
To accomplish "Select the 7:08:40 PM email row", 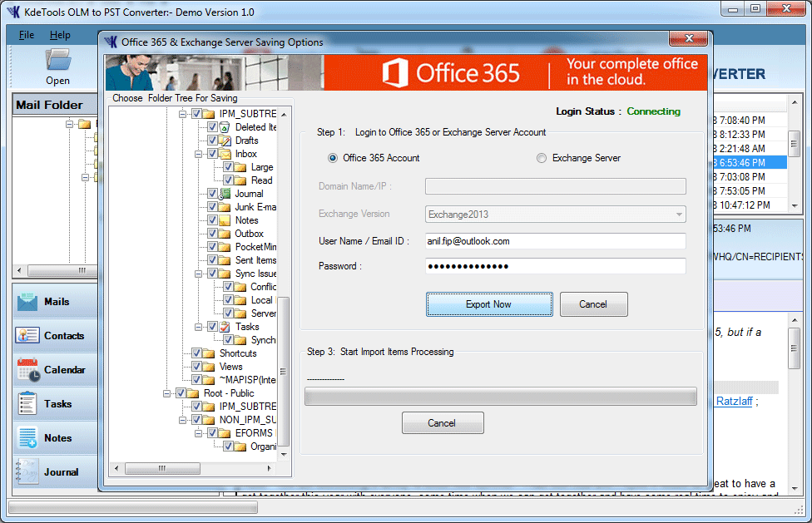I will tap(750, 120).
